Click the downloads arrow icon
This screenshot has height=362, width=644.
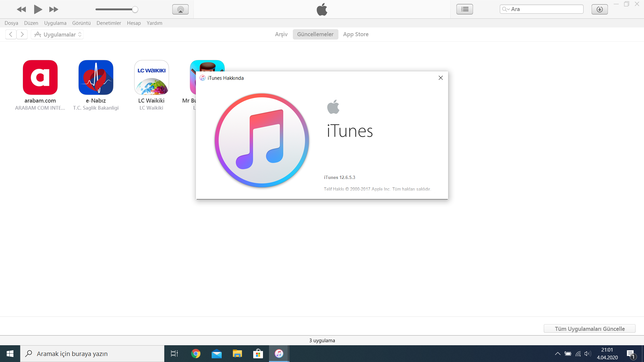[x=599, y=9]
